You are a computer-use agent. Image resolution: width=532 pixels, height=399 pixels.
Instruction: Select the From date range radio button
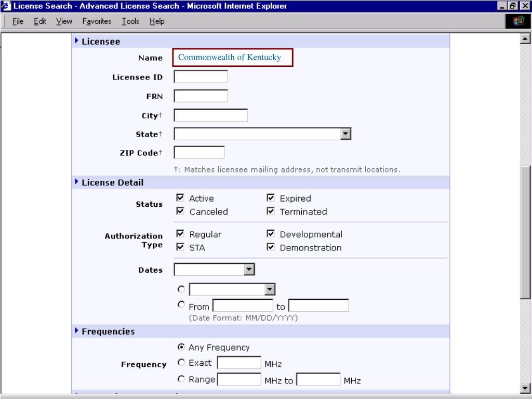(x=181, y=304)
